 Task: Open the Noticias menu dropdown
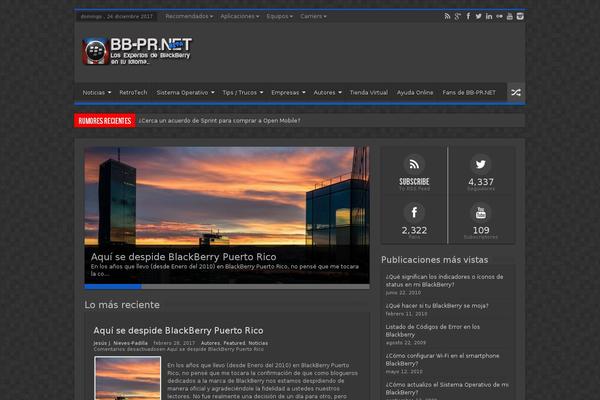pos(97,93)
